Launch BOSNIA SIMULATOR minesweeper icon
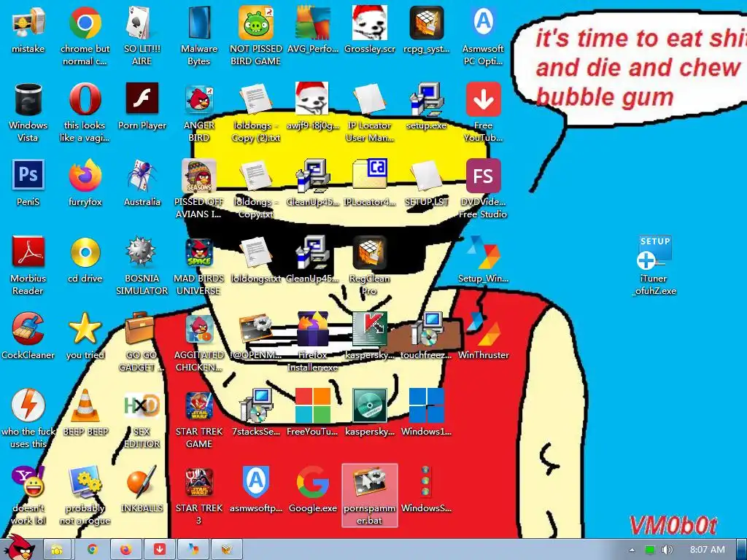Image resolution: width=747 pixels, height=560 pixels. click(142, 252)
